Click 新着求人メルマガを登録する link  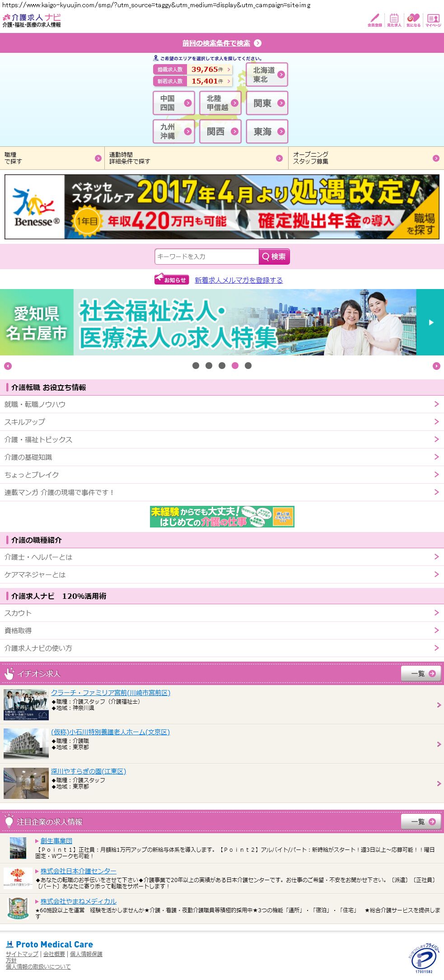238,280
